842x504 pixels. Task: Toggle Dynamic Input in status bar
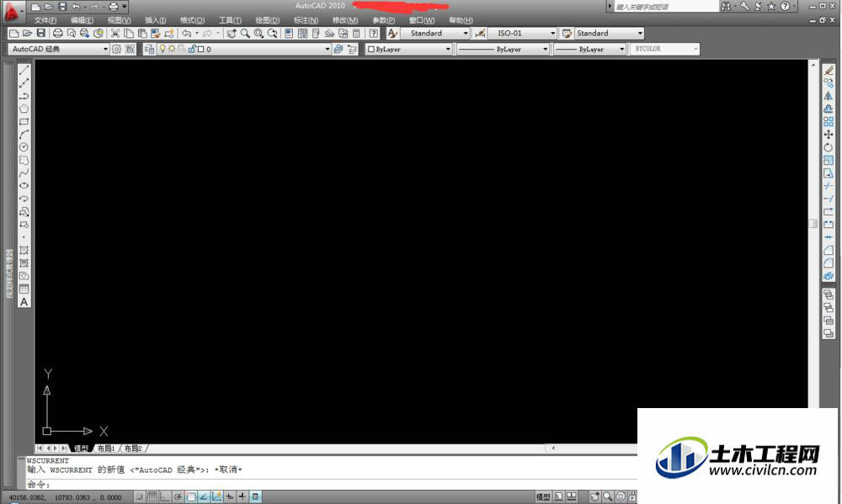tap(229, 496)
